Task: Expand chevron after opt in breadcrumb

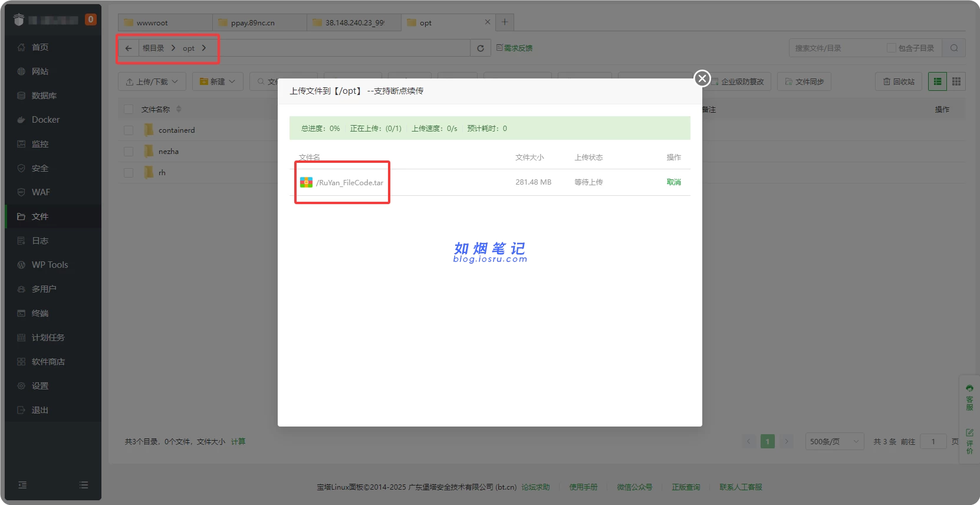Action: point(204,48)
